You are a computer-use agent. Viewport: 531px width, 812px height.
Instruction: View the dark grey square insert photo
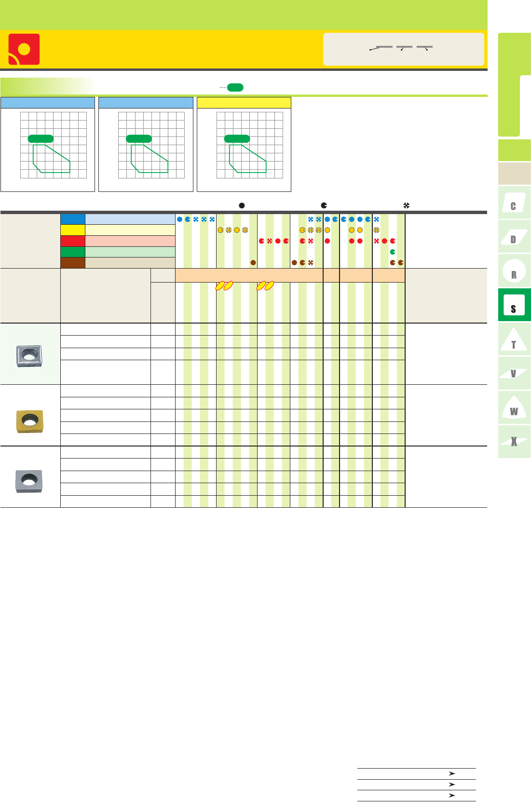coord(29,481)
